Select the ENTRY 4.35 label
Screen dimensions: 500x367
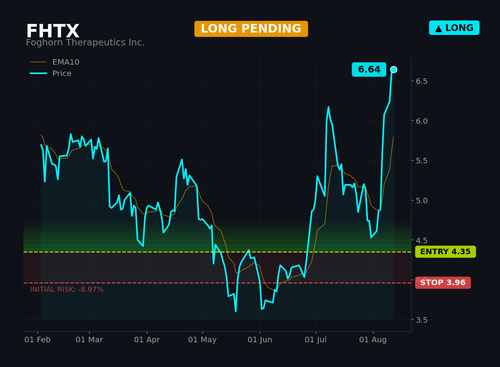(x=445, y=252)
